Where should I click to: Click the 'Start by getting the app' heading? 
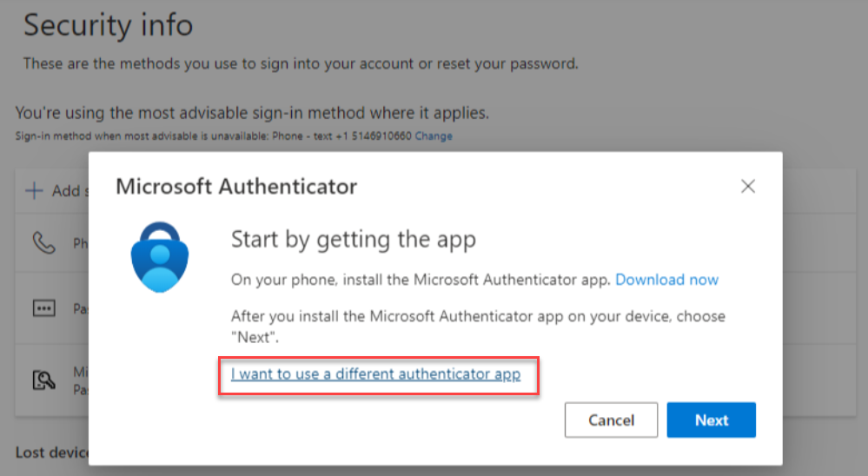pos(354,240)
